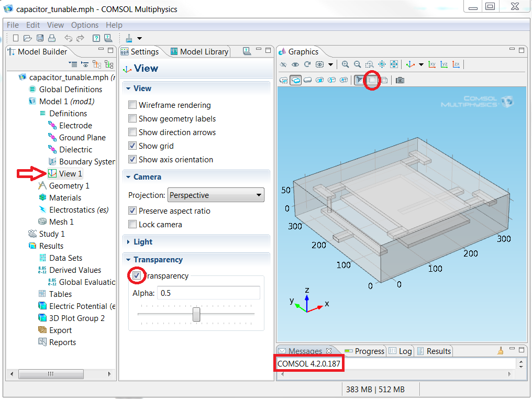Open the Options menu

84,25
